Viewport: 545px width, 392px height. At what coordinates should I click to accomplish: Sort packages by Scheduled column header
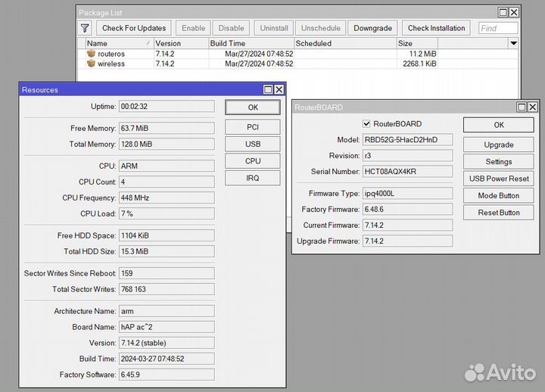345,43
